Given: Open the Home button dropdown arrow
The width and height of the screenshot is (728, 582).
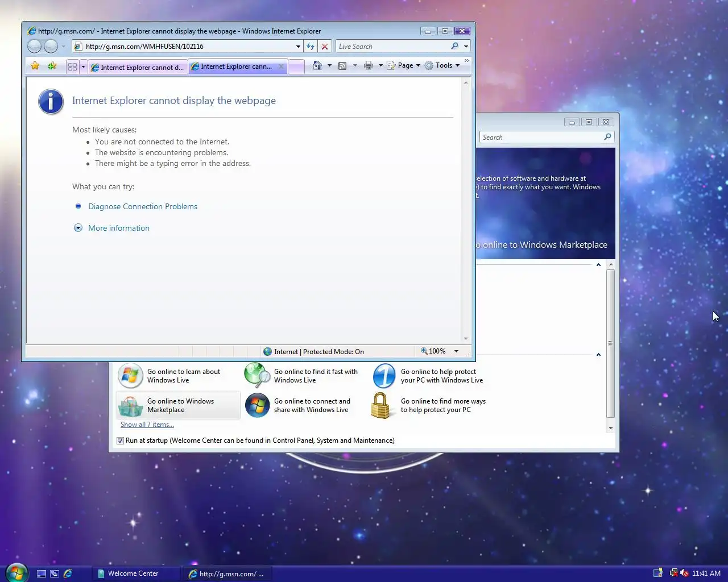Looking at the screenshot, I should point(329,65).
